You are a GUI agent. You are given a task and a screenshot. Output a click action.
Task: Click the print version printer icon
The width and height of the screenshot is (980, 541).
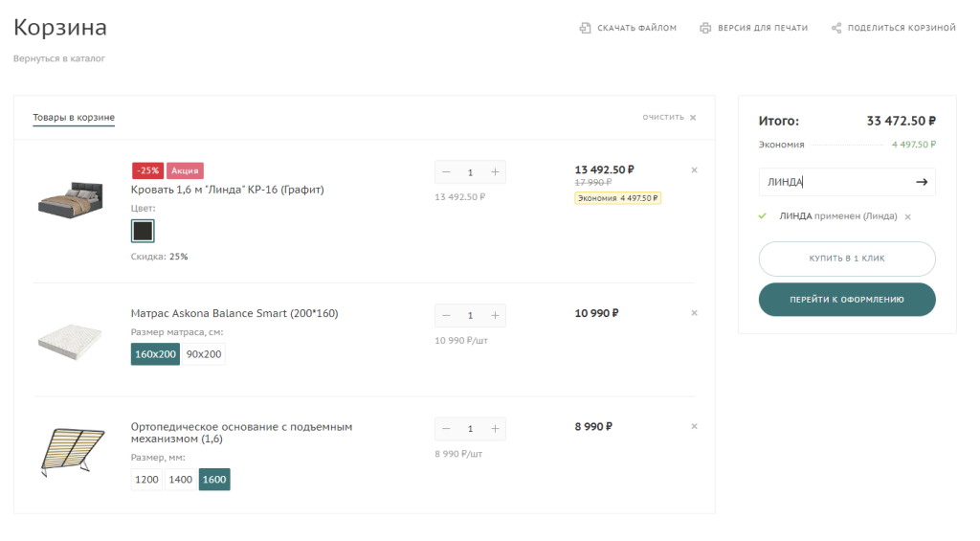point(705,28)
